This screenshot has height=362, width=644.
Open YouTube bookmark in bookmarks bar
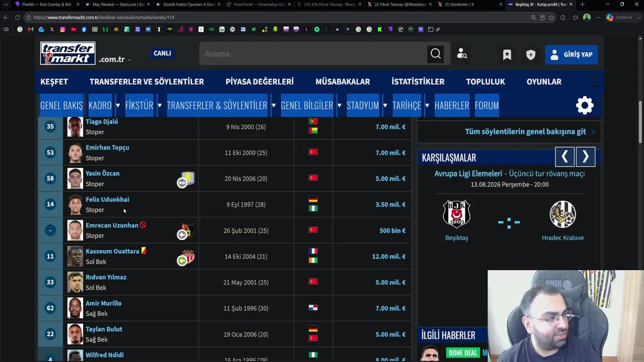[x=73, y=30]
